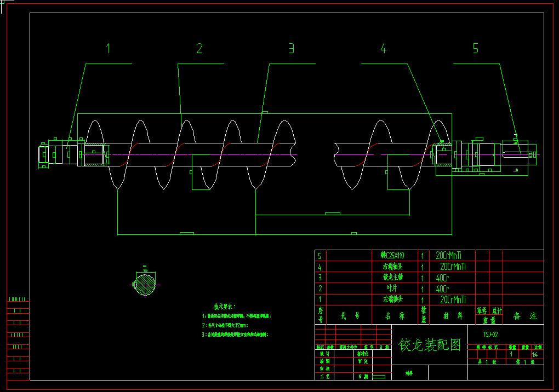Click the 设计 label in title block

click(324, 354)
